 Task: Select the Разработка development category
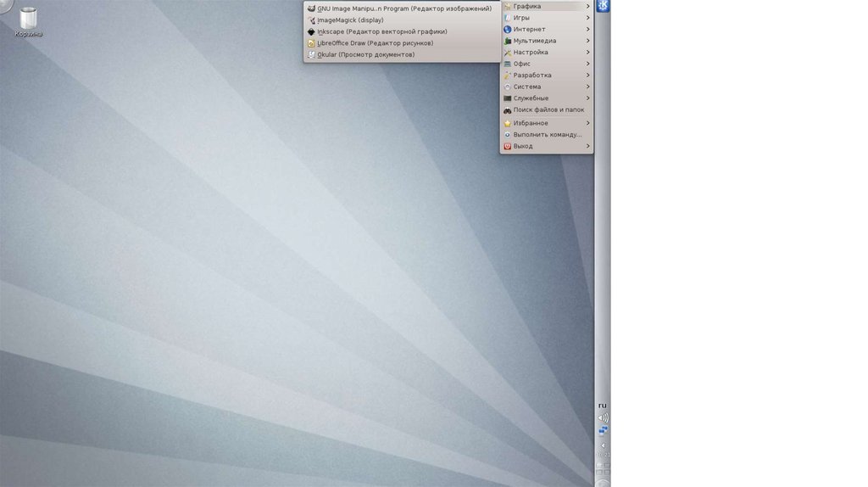coord(532,76)
